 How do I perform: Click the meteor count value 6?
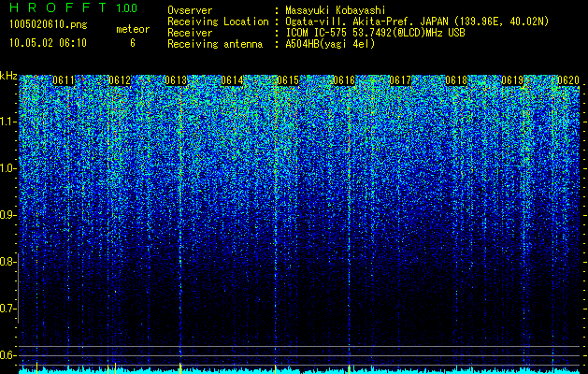coord(133,43)
